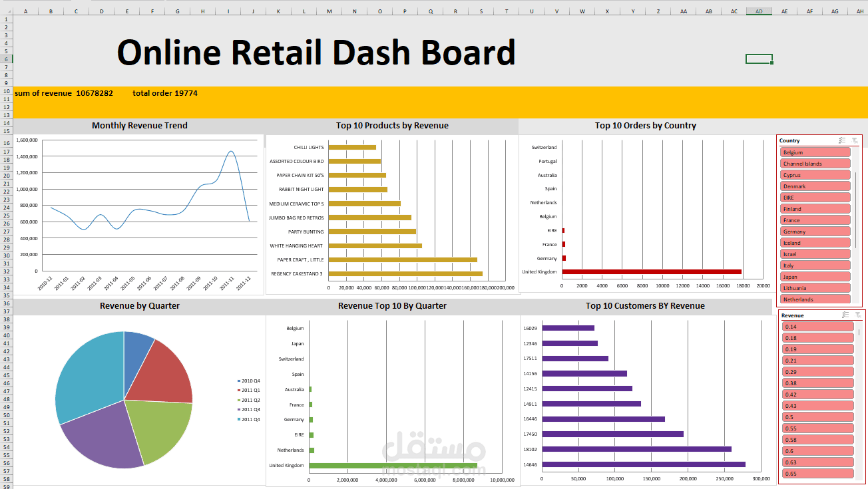Select 0.29 in the Revenue slicer
Image resolution: width=868 pixels, height=489 pixels.
coord(818,372)
